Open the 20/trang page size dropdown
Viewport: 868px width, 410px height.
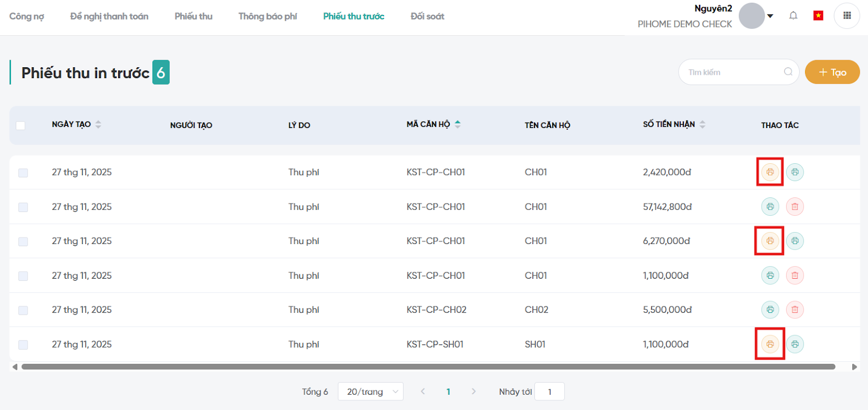point(371,392)
